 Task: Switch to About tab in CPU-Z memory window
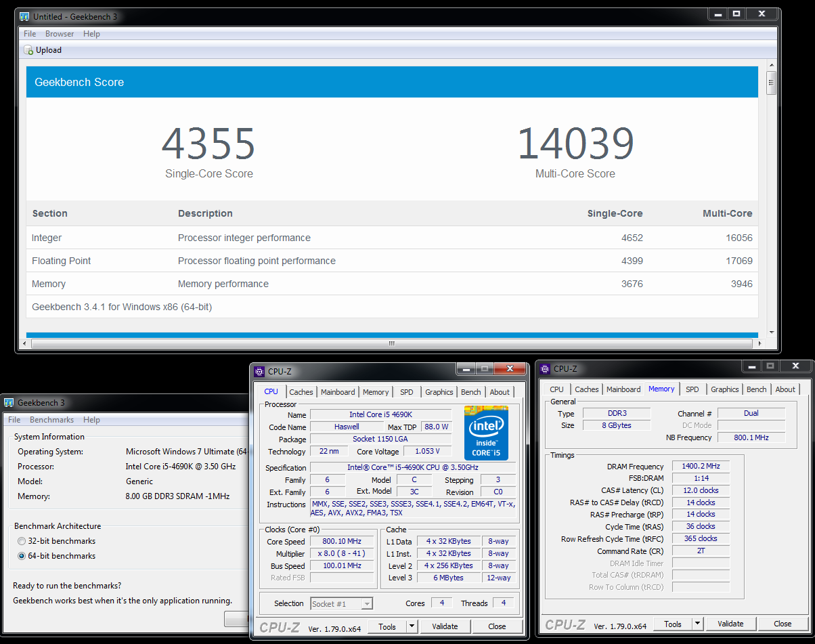[x=785, y=389]
